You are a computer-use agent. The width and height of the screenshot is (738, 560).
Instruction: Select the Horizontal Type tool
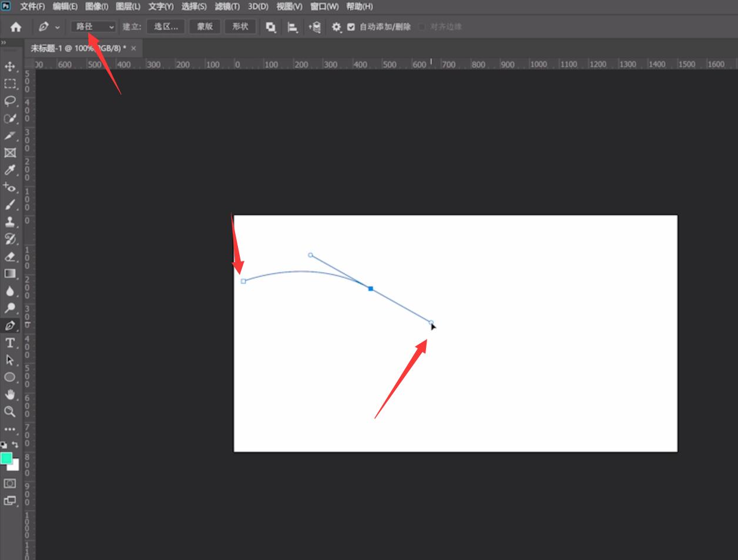click(x=10, y=343)
